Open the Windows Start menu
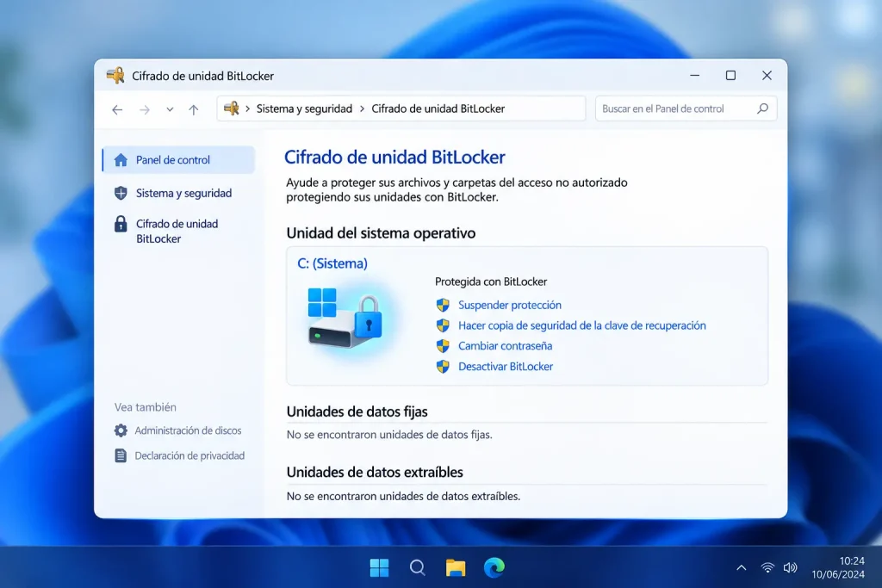Viewport: 882px width, 588px height. [379, 567]
